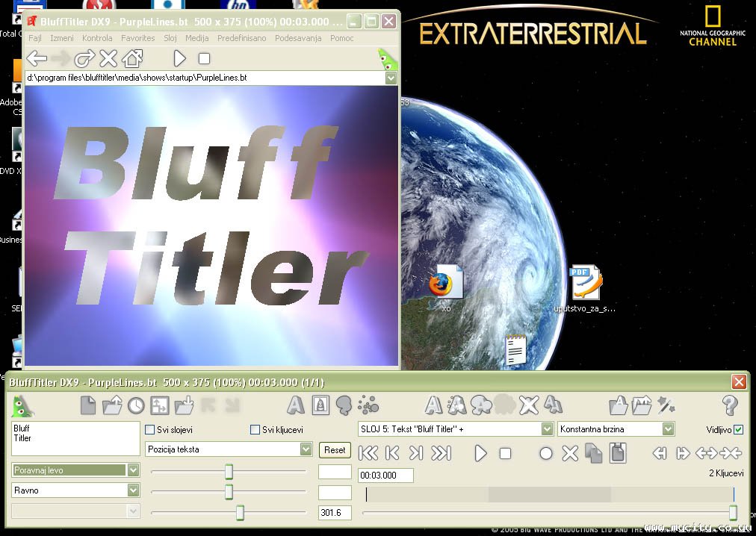Viewport: 756px width, 536px height.
Task: Click the paste key clipboard icon
Action: [x=618, y=453]
